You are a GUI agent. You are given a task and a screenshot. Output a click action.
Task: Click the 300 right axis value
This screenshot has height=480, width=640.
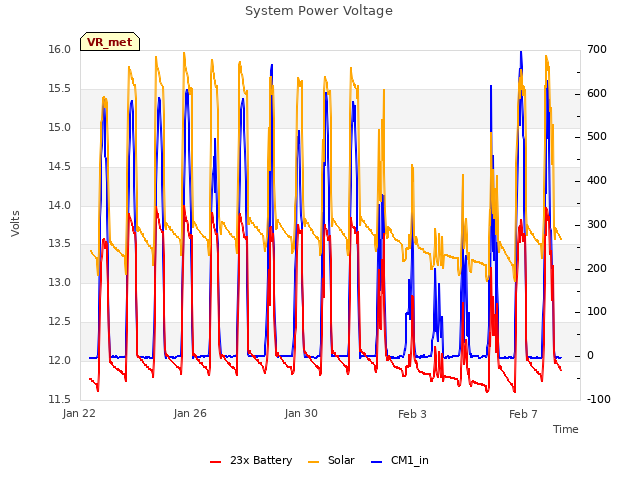tap(597, 224)
